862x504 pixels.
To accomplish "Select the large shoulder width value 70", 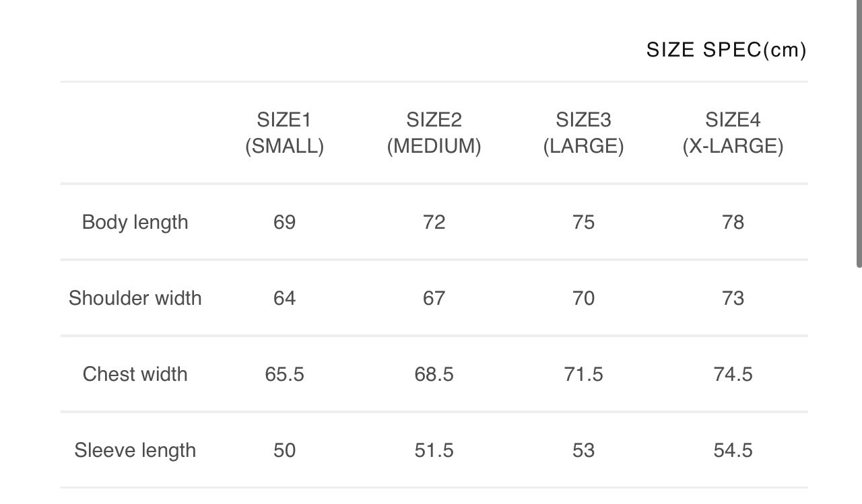I will (x=583, y=298).
